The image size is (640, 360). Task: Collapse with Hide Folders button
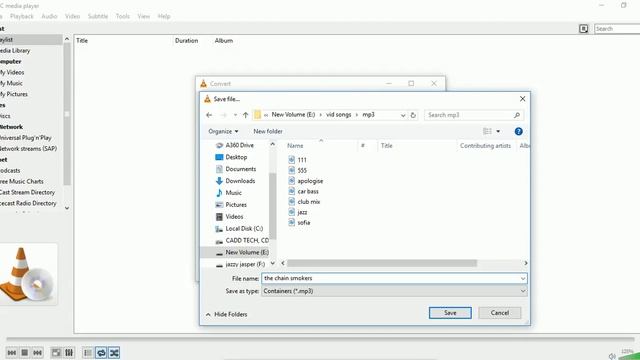(227, 314)
